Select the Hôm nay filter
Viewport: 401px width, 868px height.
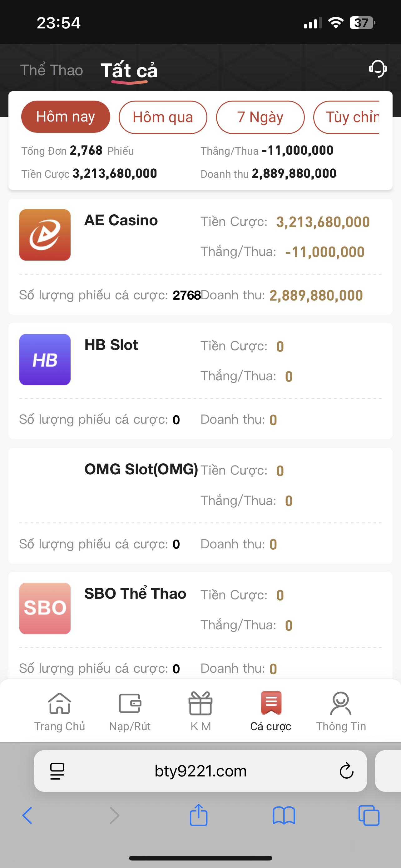coord(66,117)
